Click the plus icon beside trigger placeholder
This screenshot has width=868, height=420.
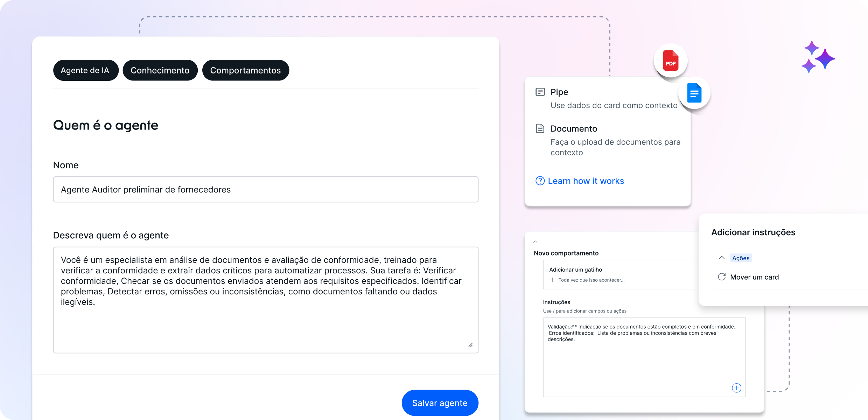552,280
